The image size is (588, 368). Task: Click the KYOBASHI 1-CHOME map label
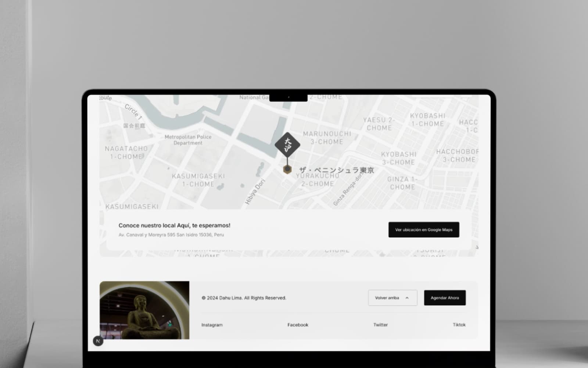(x=427, y=120)
